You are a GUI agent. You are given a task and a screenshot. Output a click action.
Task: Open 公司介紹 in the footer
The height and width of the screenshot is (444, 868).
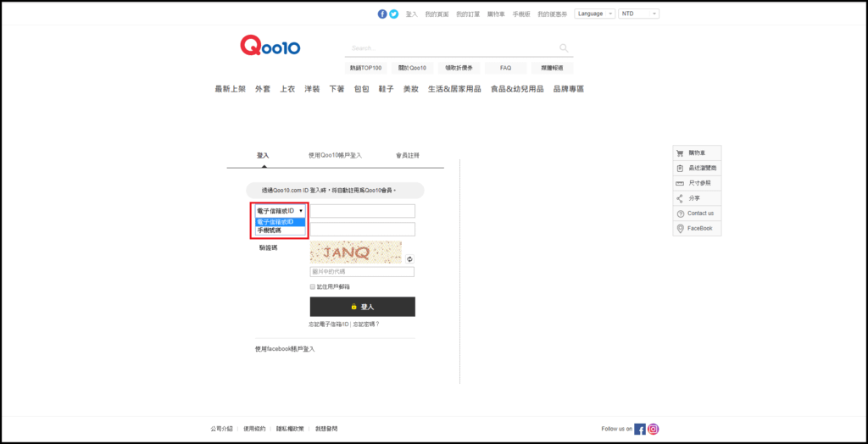click(x=221, y=429)
